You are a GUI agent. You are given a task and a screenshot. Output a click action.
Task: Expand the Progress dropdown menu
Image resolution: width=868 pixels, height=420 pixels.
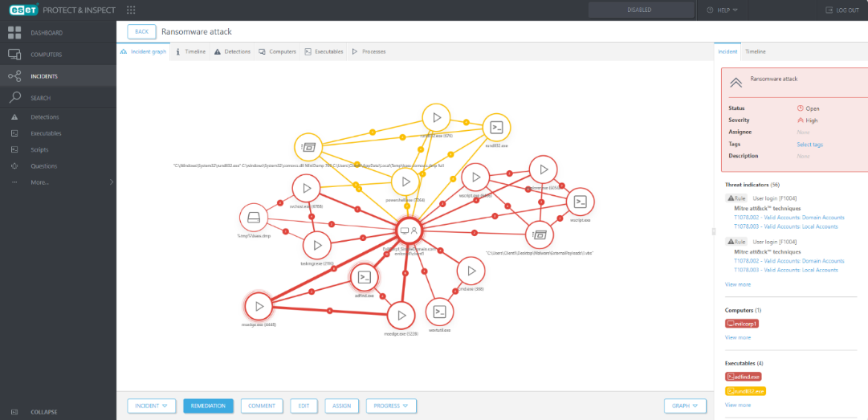point(391,406)
